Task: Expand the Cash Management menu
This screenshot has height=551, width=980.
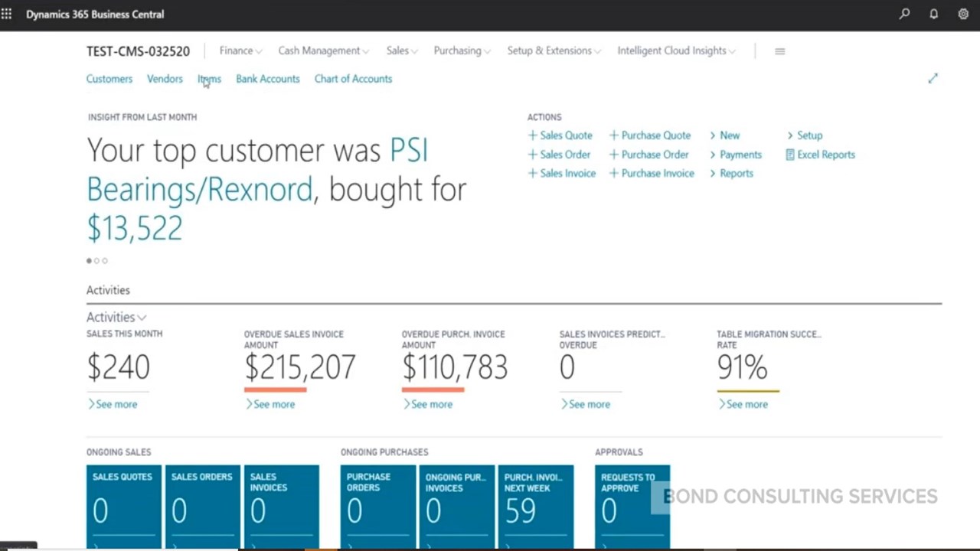Action: [x=323, y=51]
